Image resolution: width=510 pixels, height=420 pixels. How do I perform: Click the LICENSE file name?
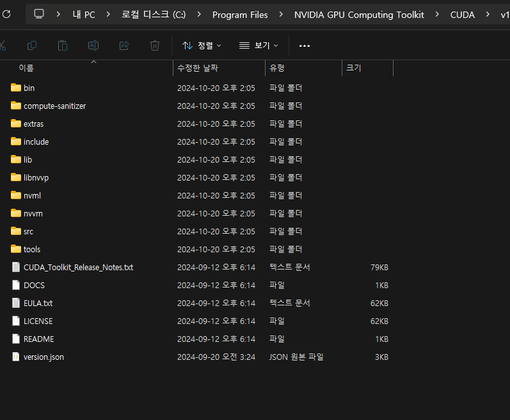tap(38, 321)
